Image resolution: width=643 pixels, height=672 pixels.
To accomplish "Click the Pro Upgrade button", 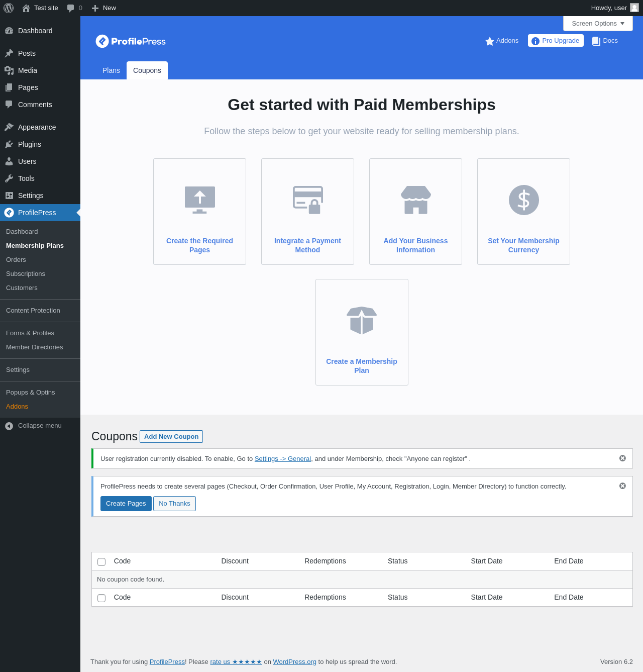I will pyautogui.click(x=556, y=41).
